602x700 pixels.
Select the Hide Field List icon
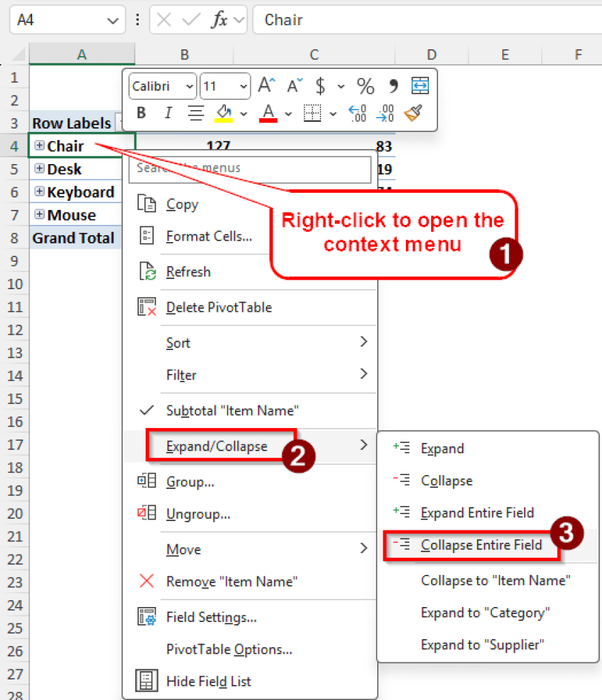coord(146,680)
